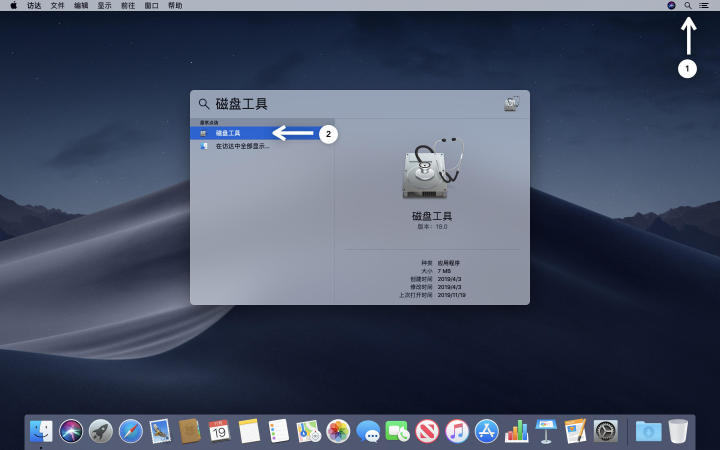Open Calendar showing 19 in Dock
The width and height of the screenshot is (720, 450).
pos(219,432)
